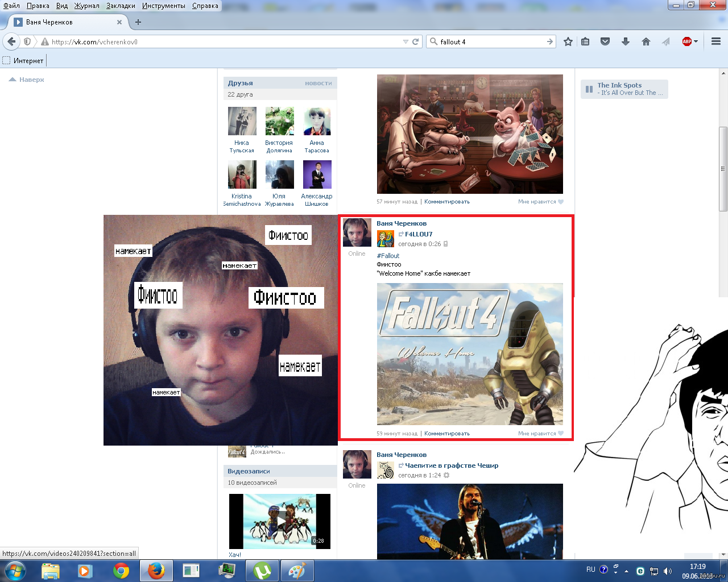Bookmark this page with the star icon
The width and height of the screenshot is (728, 582).
tap(568, 41)
